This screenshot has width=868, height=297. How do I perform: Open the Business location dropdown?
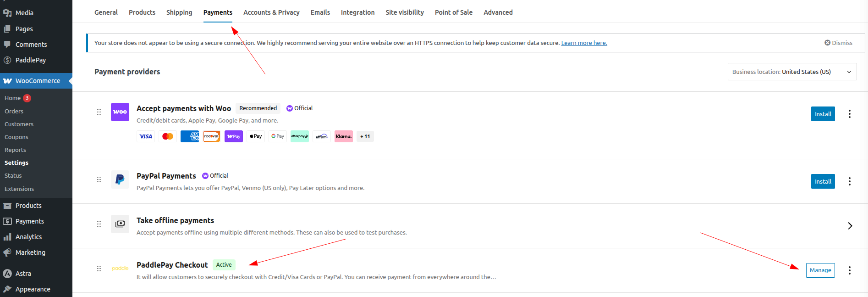point(792,72)
